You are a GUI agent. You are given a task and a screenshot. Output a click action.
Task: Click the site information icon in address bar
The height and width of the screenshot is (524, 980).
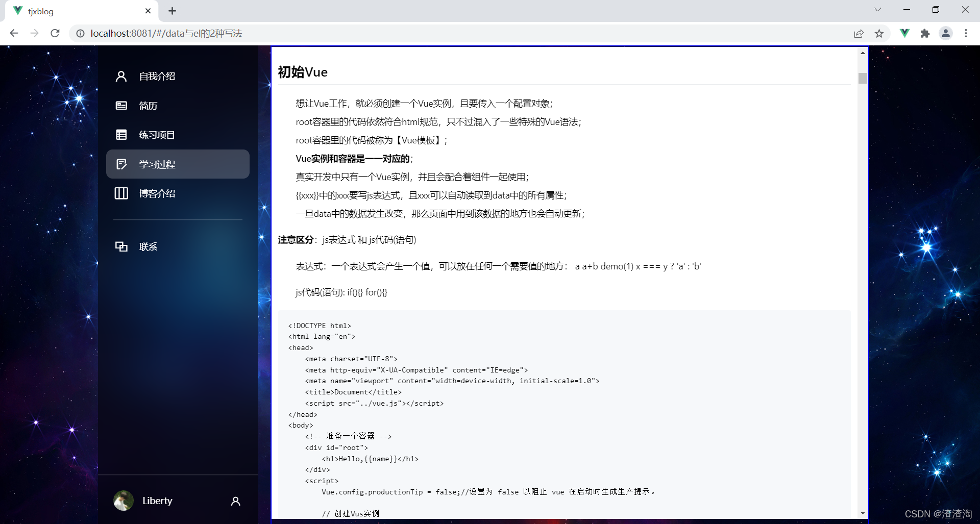80,33
